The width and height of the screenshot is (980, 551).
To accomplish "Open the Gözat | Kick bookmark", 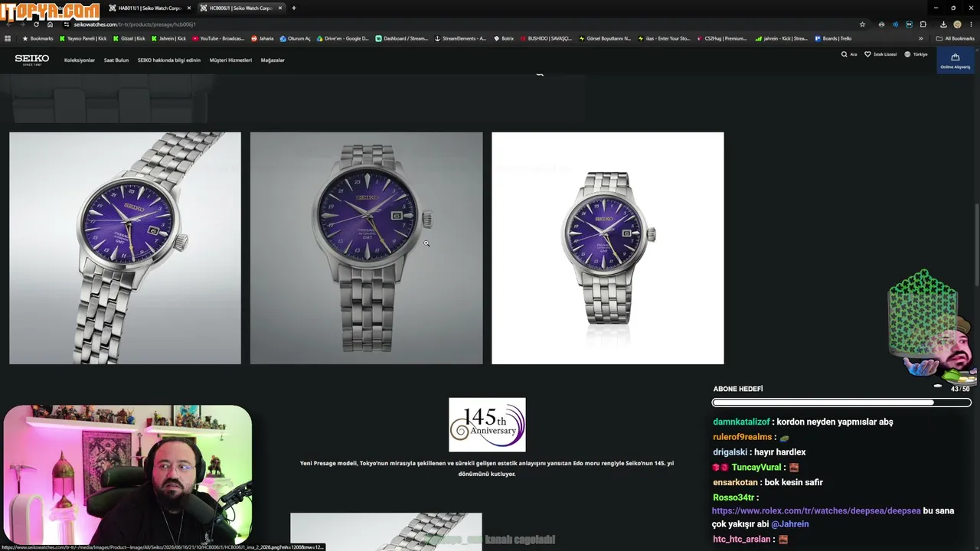I will point(129,38).
